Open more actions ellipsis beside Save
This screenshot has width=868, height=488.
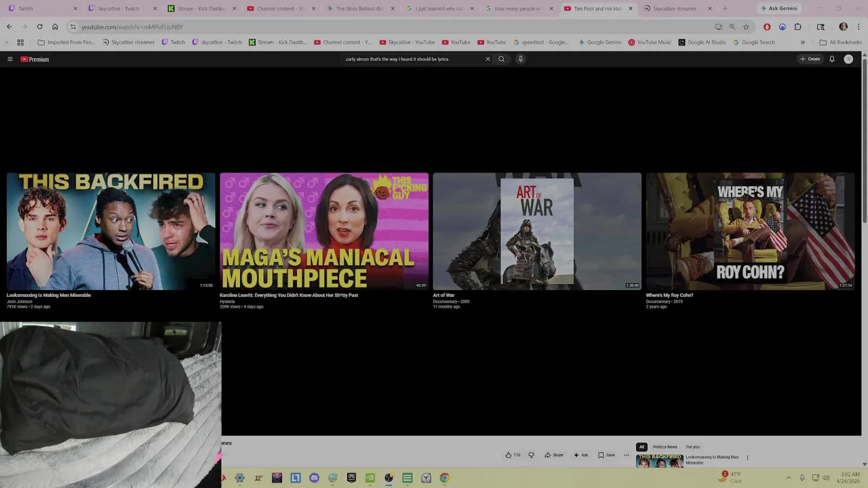[x=627, y=455]
